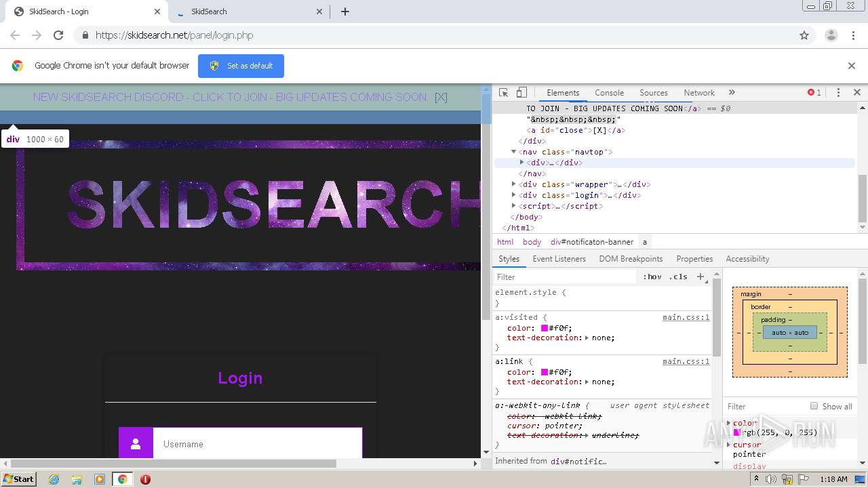Close the banner with [X] link

tap(441, 97)
